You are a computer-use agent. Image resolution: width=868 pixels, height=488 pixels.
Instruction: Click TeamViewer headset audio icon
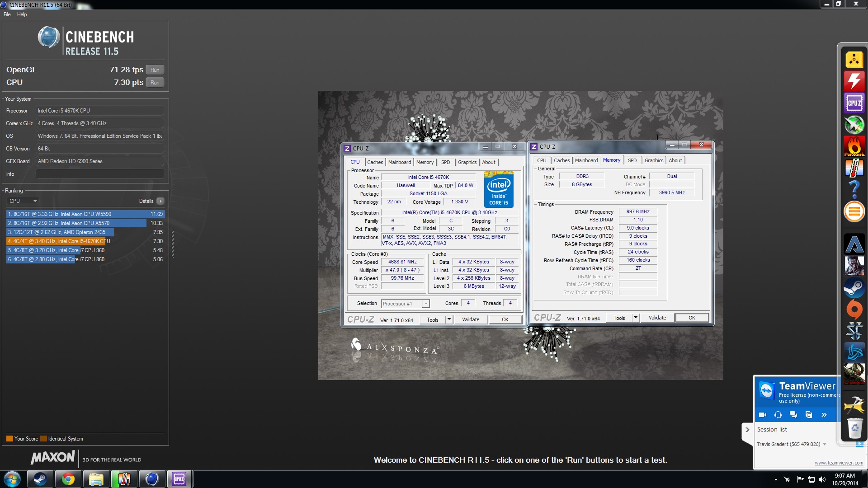click(778, 414)
